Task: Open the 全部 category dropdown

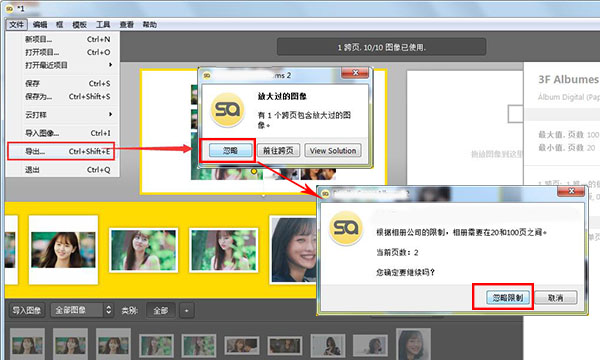Action: (161, 310)
